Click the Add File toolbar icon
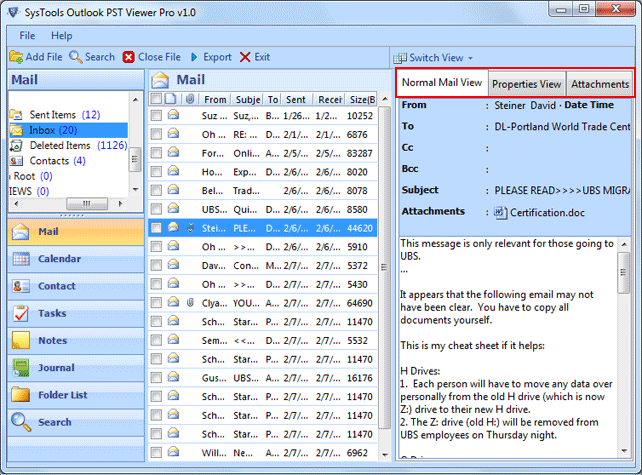The width and height of the screenshot is (642, 475). click(16, 57)
